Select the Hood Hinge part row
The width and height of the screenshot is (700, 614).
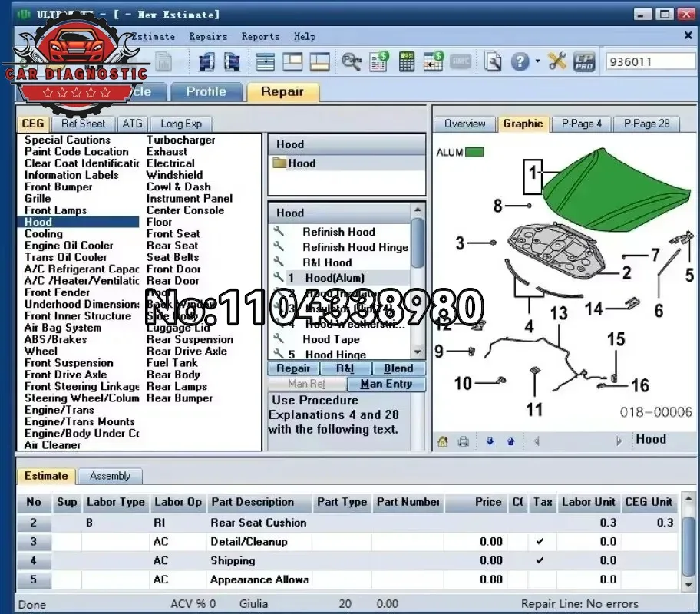pyautogui.click(x=339, y=355)
